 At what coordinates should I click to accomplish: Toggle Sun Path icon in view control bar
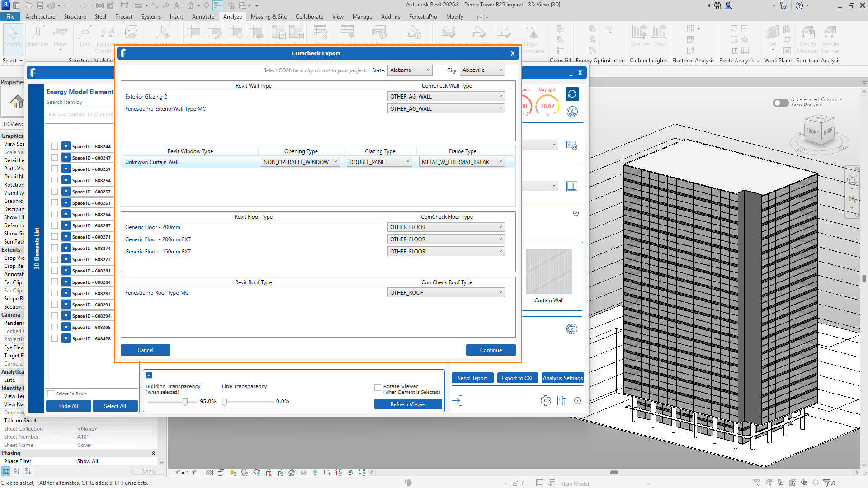click(x=232, y=473)
